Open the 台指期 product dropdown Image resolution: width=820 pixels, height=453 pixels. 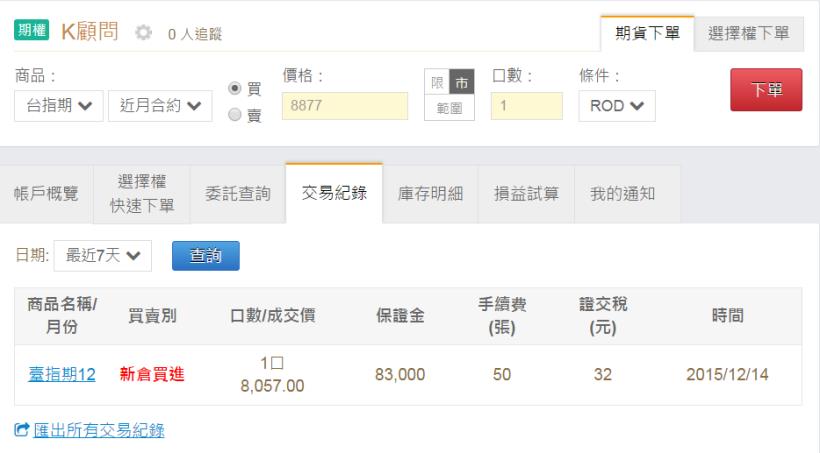(59, 106)
